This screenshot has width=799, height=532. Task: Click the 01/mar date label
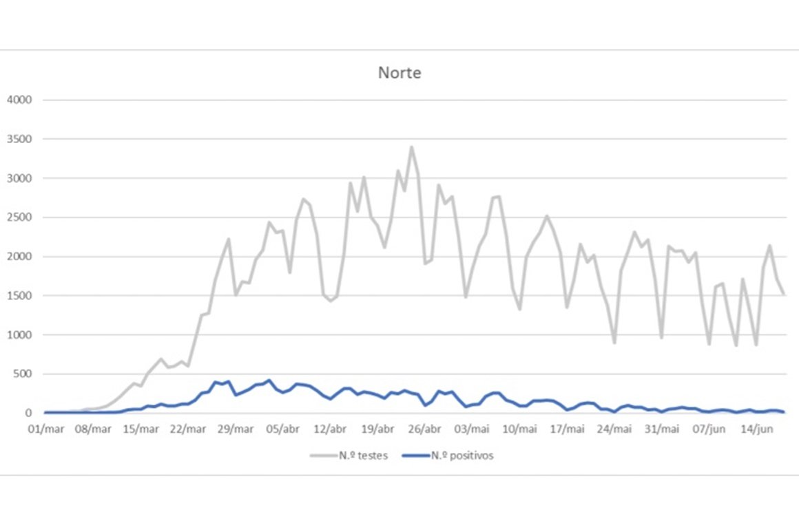coord(45,429)
